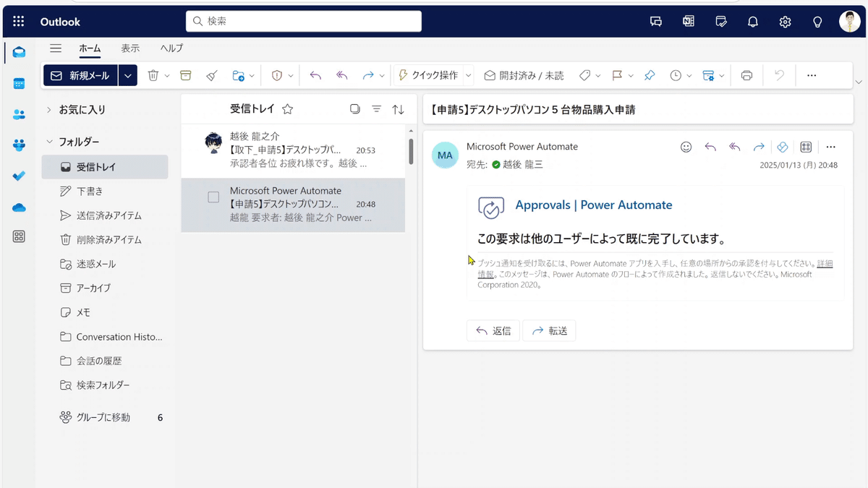Click the Snooze clock icon in the toolbar
Image resolution: width=868 pixels, height=488 pixels.
676,75
